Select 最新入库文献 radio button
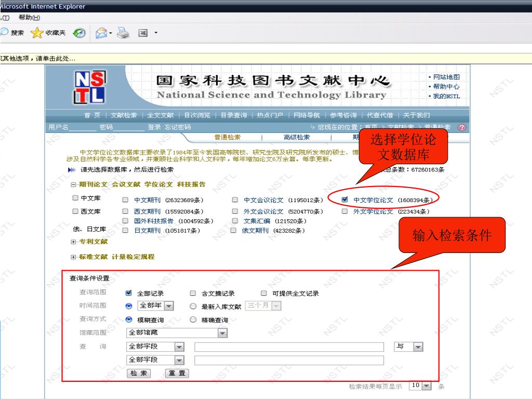This screenshot has width=532, height=399. tap(193, 306)
